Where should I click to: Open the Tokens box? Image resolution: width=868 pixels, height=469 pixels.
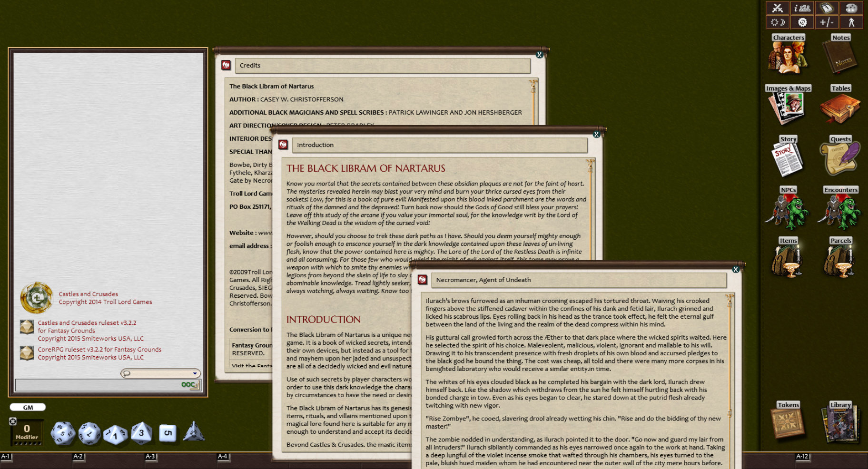(x=788, y=422)
